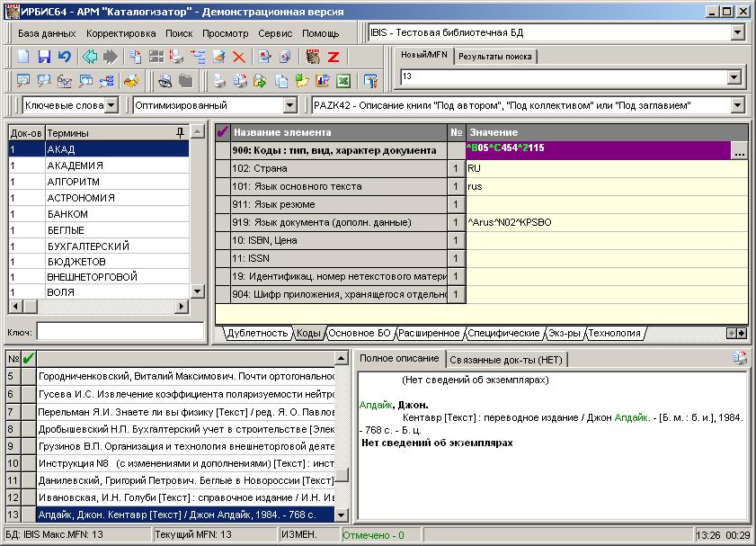
Task: Click the document icon above full description panel
Action: (740, 358)
